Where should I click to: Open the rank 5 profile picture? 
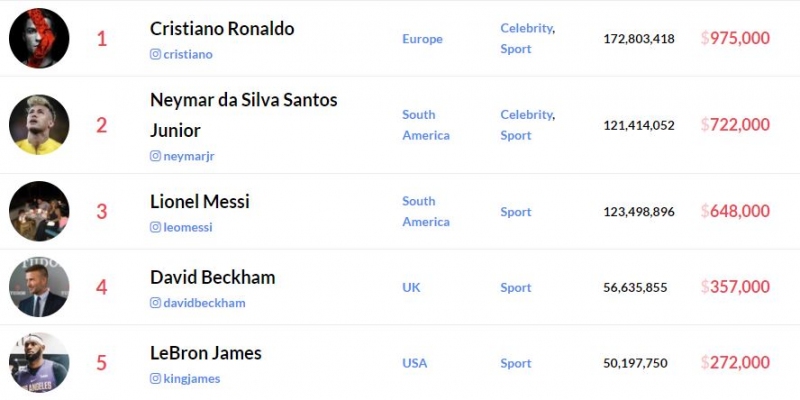tap(39, 362)
